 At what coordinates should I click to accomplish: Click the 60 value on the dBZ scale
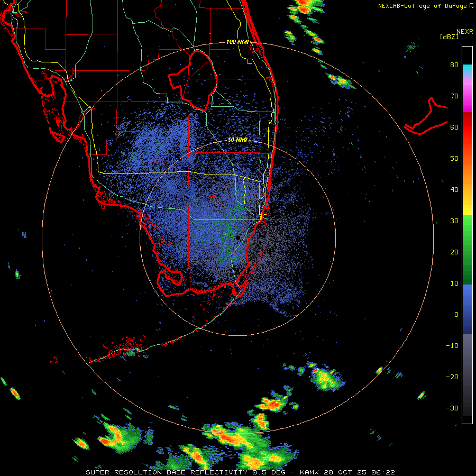454,127
